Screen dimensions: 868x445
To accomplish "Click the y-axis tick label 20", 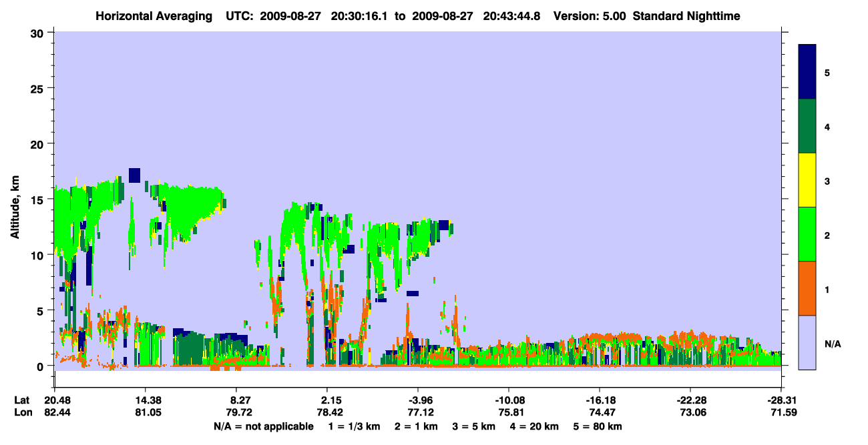I will coord(37,143).
